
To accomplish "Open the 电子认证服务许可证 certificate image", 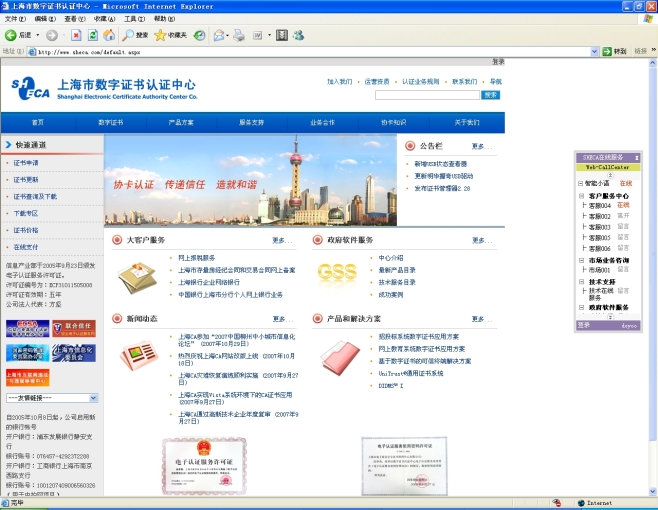I will 204,466.
